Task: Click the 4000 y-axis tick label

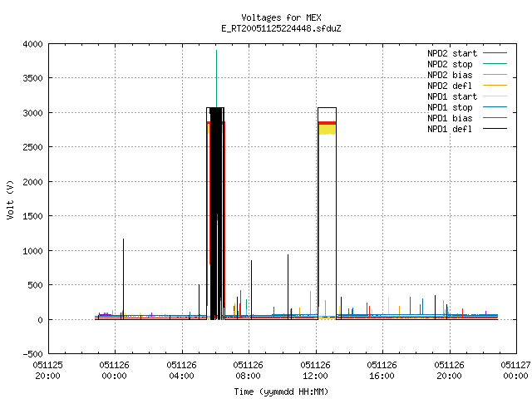Action: pos(33,44)
